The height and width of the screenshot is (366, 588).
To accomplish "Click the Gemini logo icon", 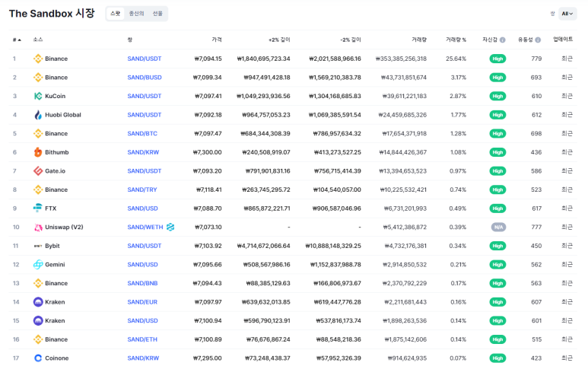I will coord(38,264).
